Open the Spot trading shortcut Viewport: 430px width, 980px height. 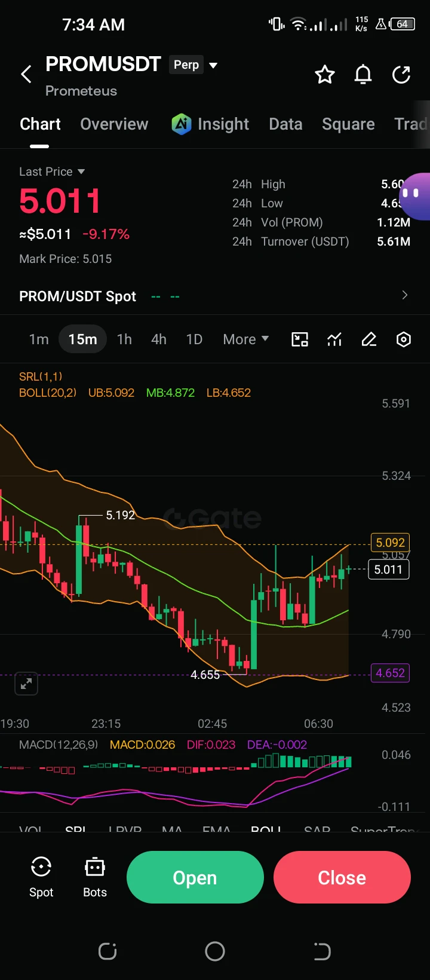point(41,877)
